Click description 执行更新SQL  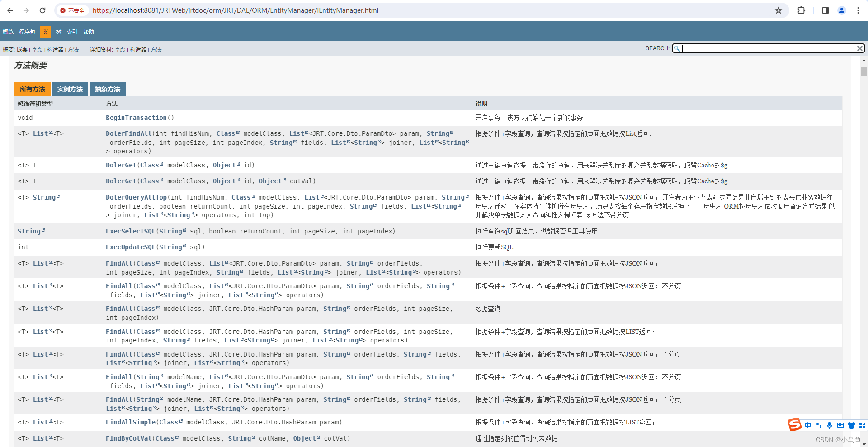point(494,247)
